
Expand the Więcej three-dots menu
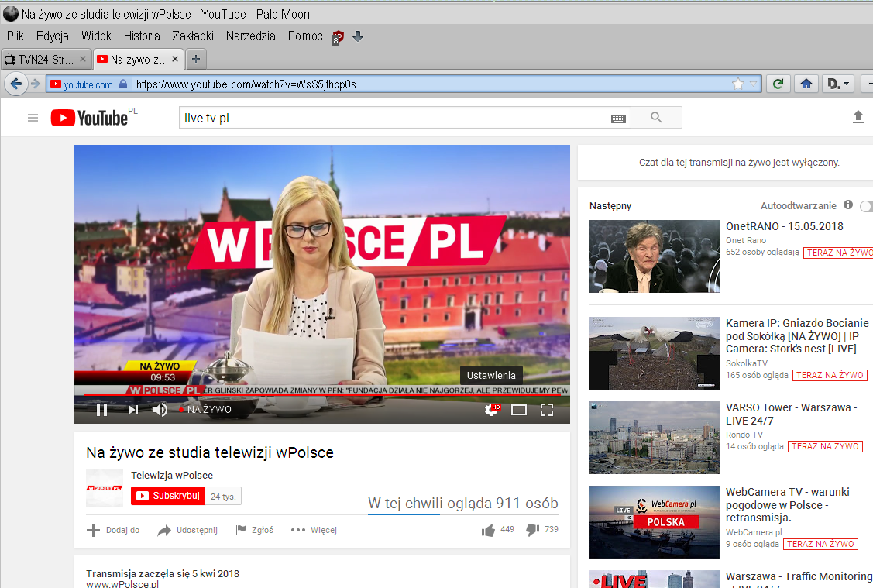[314, 530]
